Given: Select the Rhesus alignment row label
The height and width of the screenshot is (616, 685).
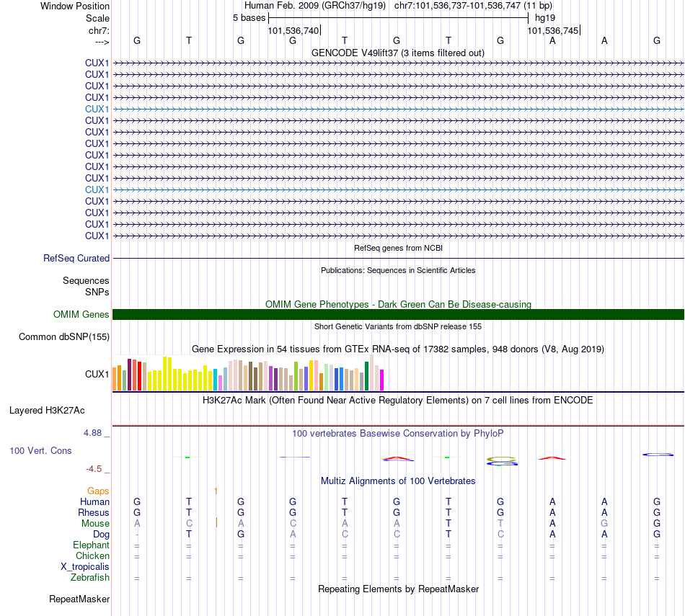Looking at the screenshot, I should [94, 512].
